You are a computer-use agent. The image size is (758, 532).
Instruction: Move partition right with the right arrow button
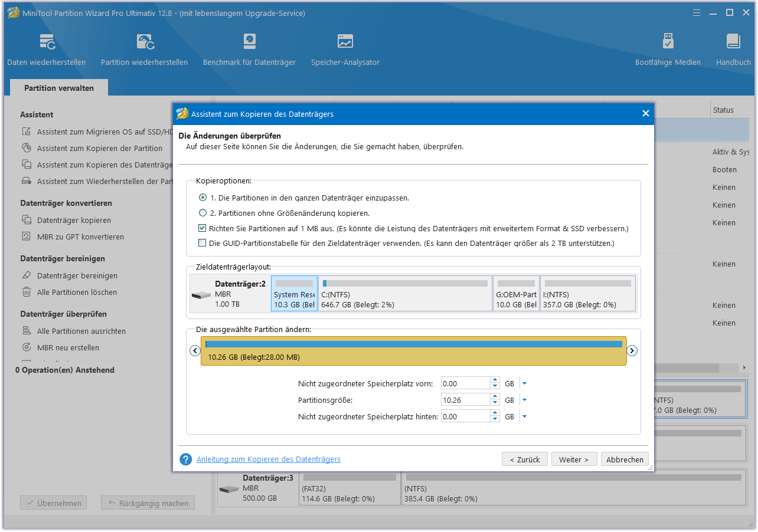(632, 350)
